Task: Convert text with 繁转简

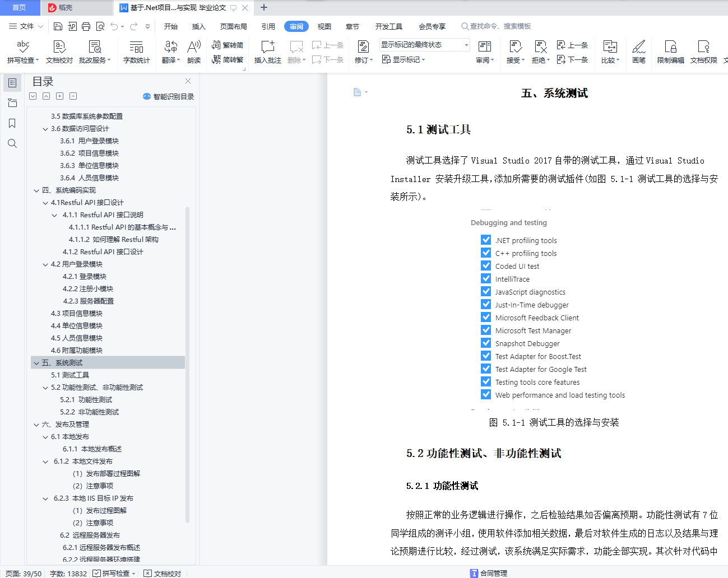Action: [x=228, y=45]
